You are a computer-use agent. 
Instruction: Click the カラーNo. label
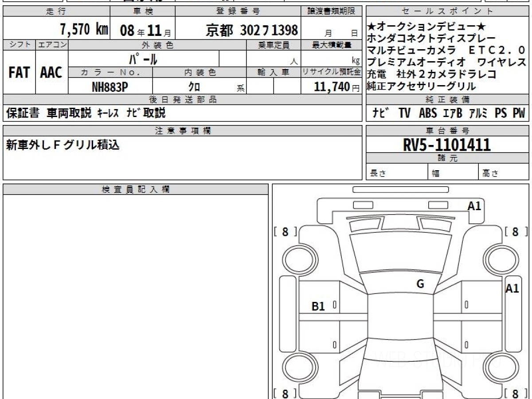point(111,73)
